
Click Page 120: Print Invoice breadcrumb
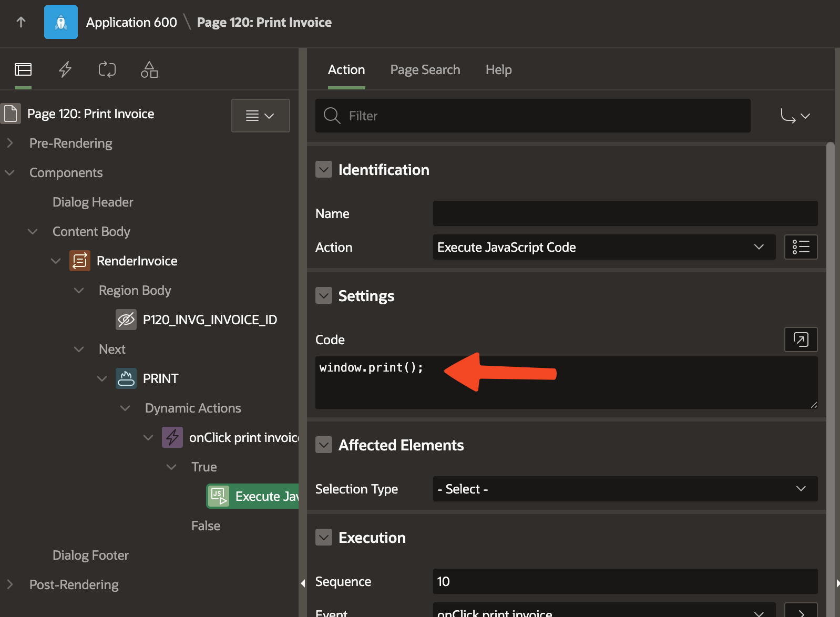(x=264, y=22)
